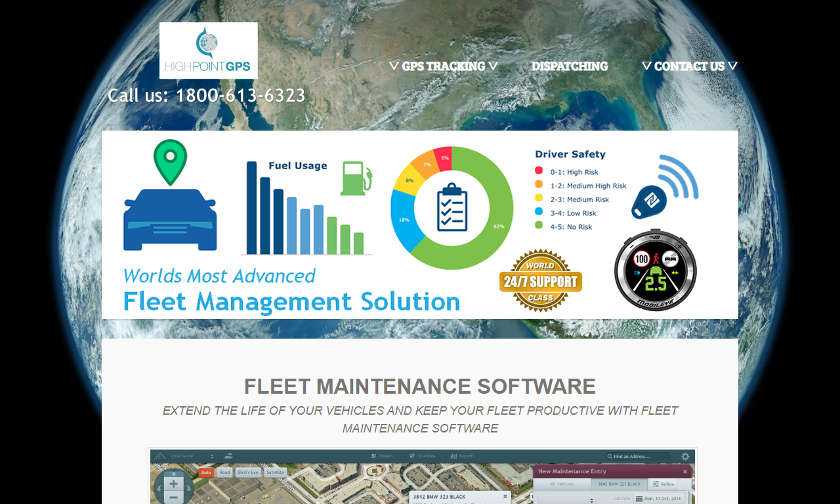Click the "Driver Safety" heading

(570, 154)
